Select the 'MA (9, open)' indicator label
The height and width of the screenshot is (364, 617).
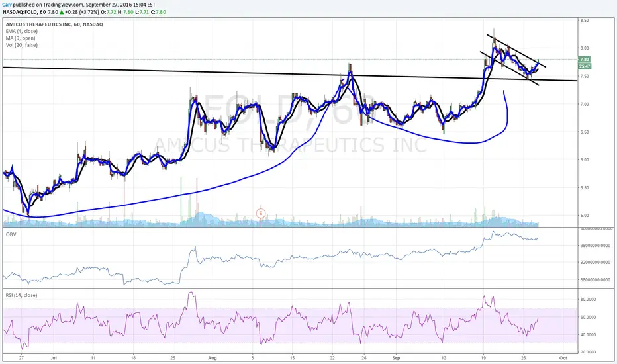coord(21,38)
